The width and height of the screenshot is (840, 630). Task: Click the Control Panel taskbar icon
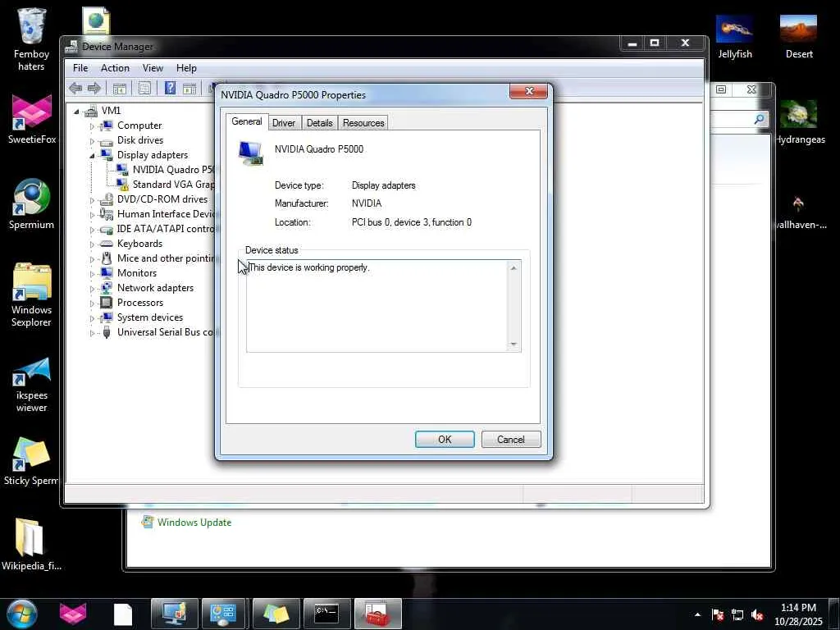click(x=225, y=614)
